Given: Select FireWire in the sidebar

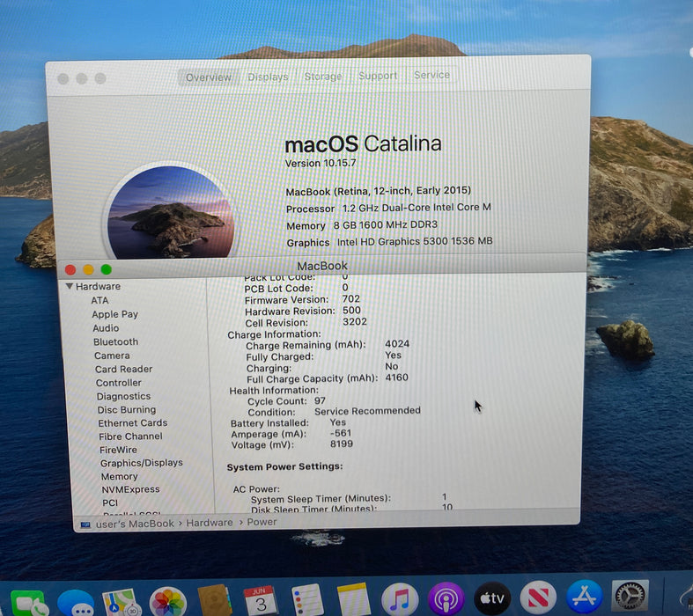Looking at the screenshot, I should click(119, 450).
